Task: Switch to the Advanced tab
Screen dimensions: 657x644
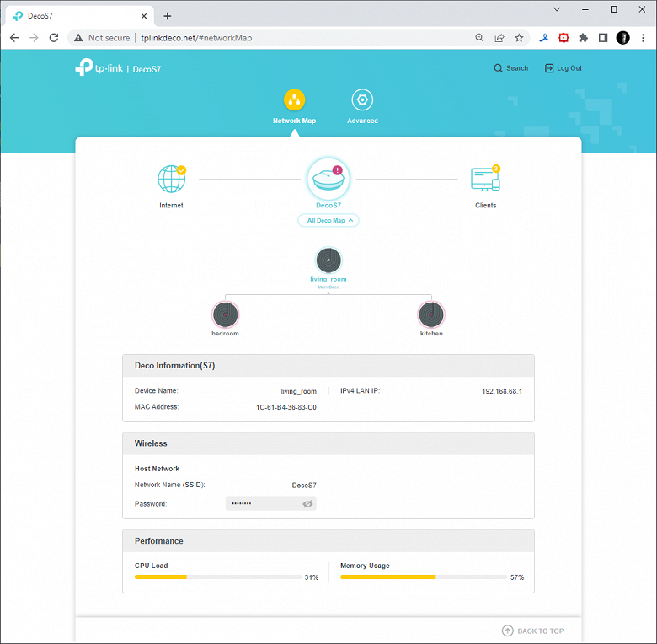Action: 362,107
